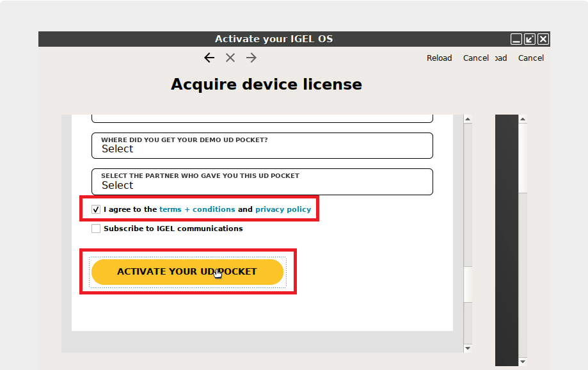Minimize the Activate your IGEL OS window
The height and width of the screenshot is (370, 588).
pos(516,39)
